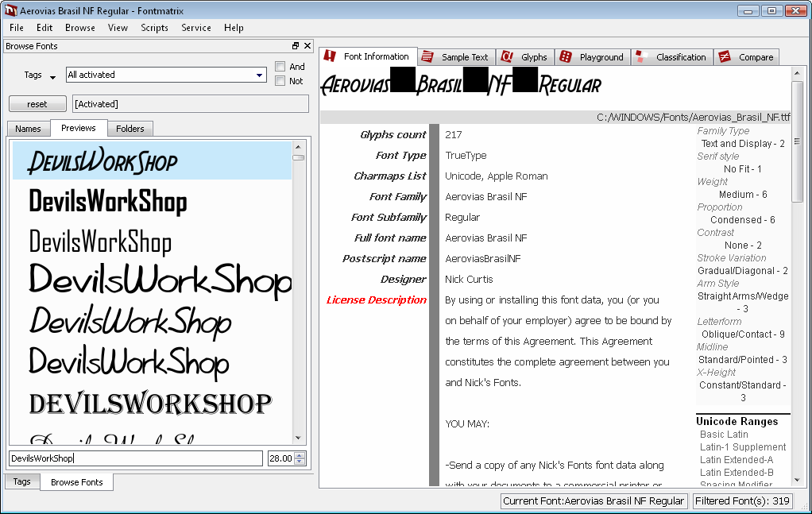Float the Browse Fonts dock panel
Viewport: 812px width, 514px height.
coord(296,45)
